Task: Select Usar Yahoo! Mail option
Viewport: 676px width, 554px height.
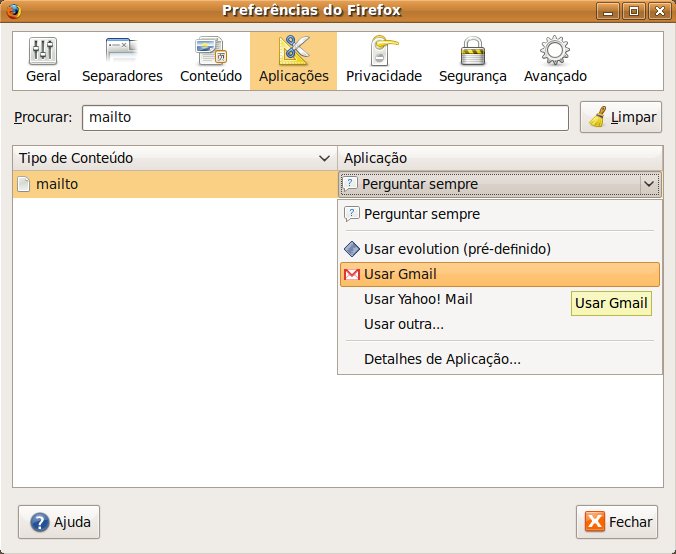Action: 500,299
